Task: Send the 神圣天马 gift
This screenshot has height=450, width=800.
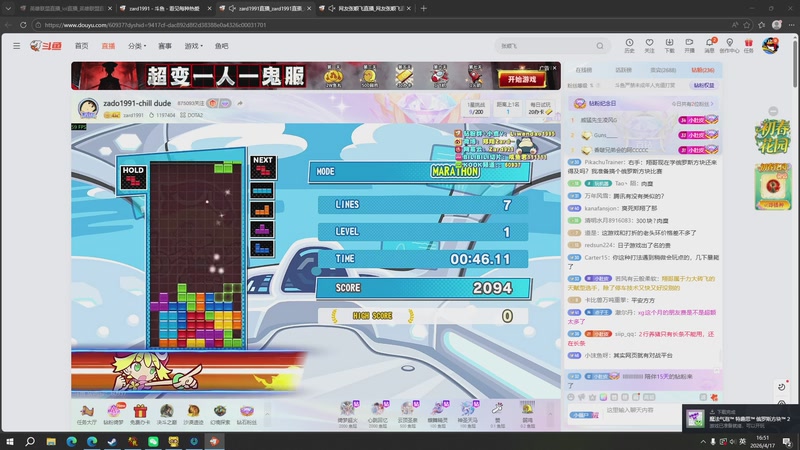Action: click(x=467, y=414)
